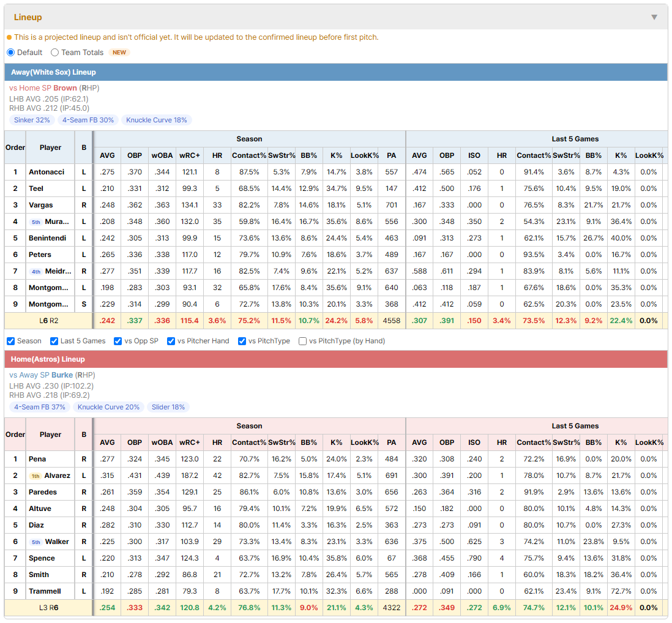Select the 4-Seam FB 30% pitch tag
This screenshot has width=672, height=623.
(x=88, y=120)
